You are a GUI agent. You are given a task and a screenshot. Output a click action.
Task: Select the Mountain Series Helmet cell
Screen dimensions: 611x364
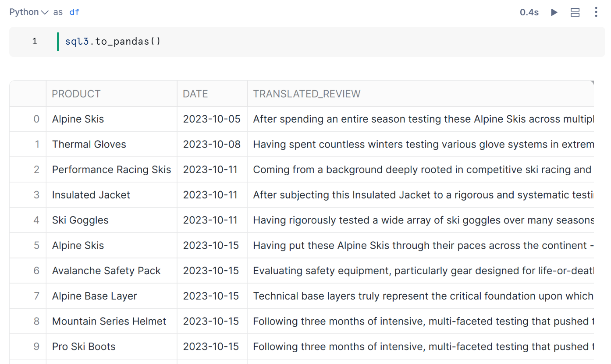109,322
